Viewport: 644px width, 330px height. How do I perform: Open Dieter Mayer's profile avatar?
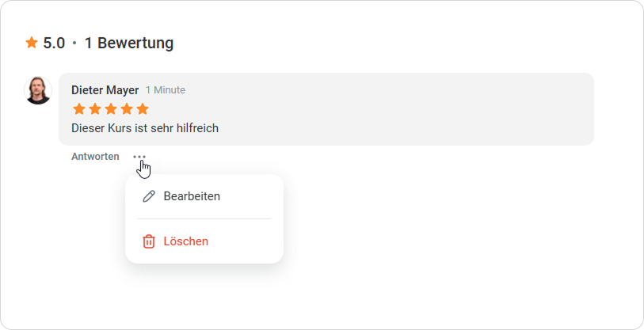(x=38, y=90)
